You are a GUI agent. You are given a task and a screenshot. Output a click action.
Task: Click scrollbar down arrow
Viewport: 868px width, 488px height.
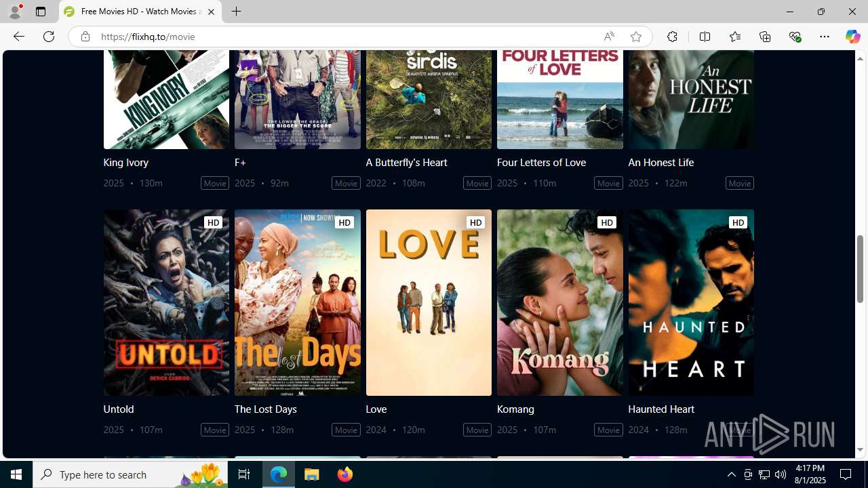[x=860, y=449]
